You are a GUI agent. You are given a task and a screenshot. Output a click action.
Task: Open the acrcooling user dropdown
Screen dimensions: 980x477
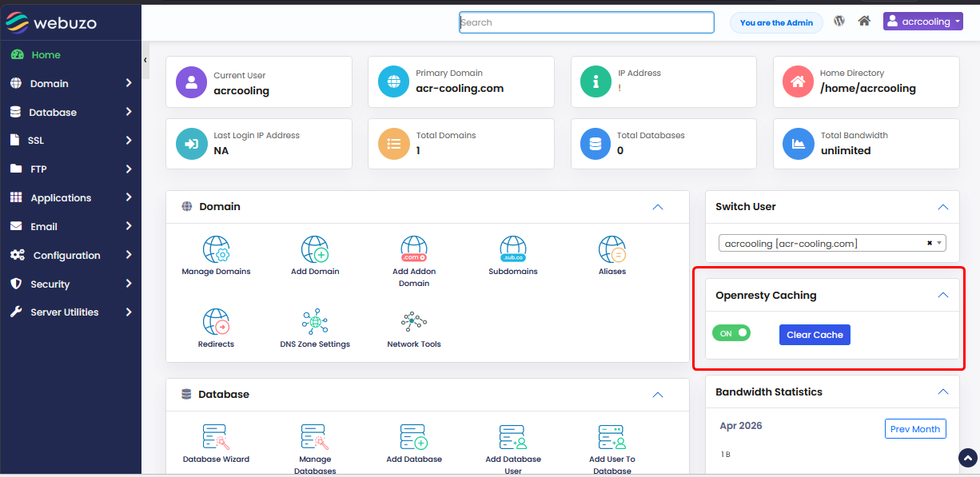tap(923, 22)
